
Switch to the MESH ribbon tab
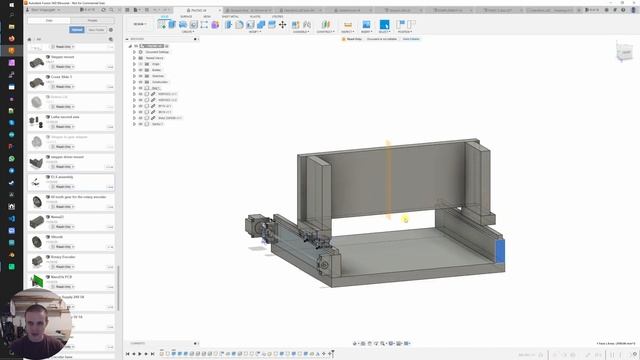click(x=207, y=17)
